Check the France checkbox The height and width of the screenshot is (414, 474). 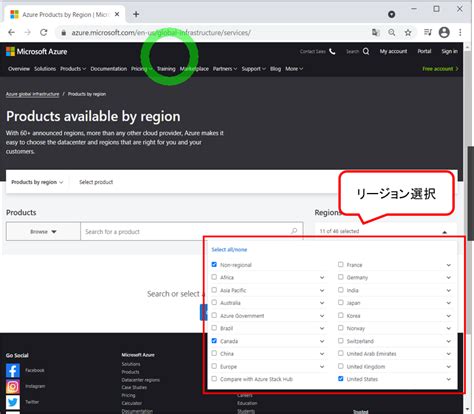[x=340, y=264]
